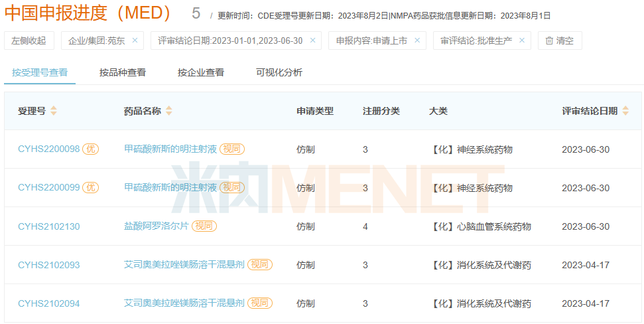Click the result count 5
This screenshot has height=324, width=644.
(x=196, y=13)
